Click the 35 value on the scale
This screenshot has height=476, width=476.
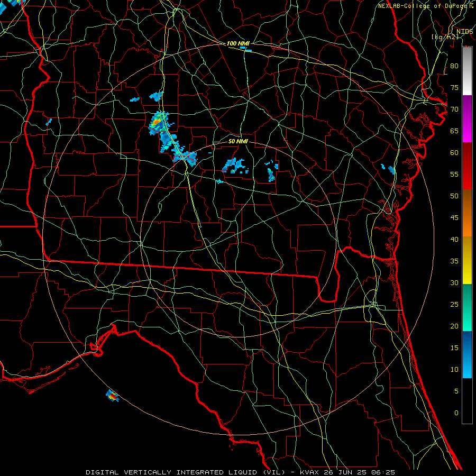[454, 261]
